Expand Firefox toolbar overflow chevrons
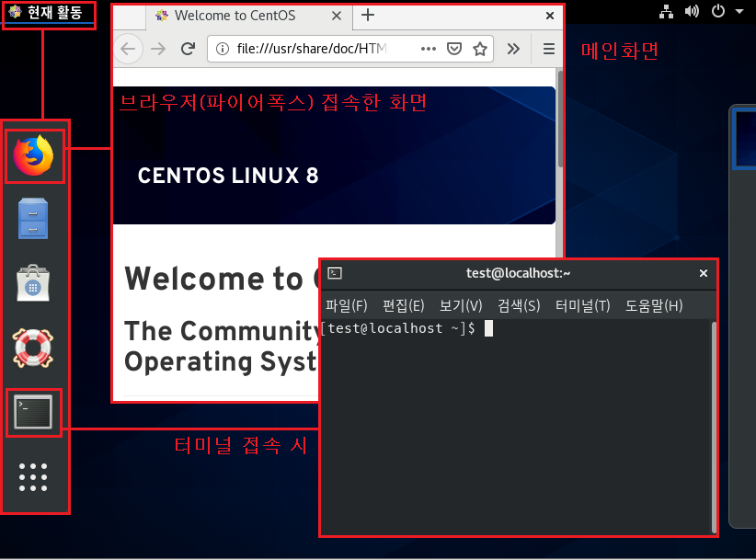The width and height of the screenshot is (756, 560). pos(513,49)
